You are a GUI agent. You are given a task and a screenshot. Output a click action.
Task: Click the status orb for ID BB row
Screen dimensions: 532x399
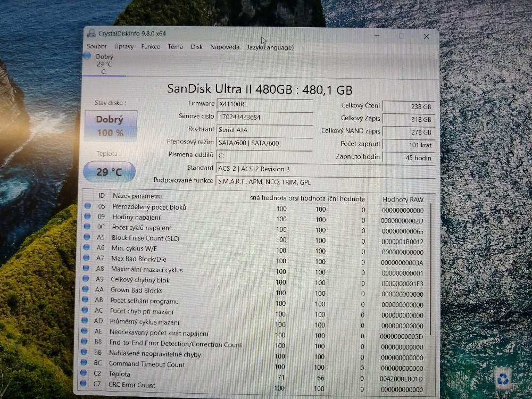pyautogui.click(x=84, y=352)
